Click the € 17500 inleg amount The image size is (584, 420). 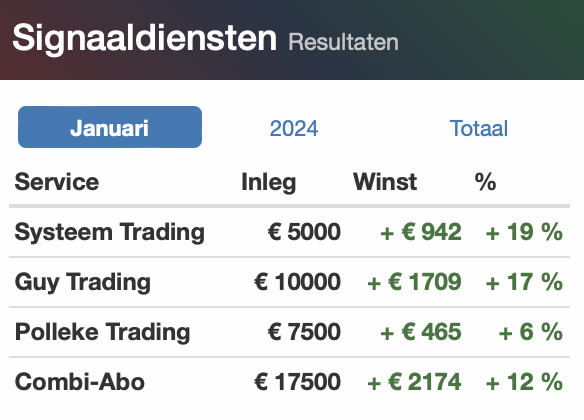click(x=298, y=382)
